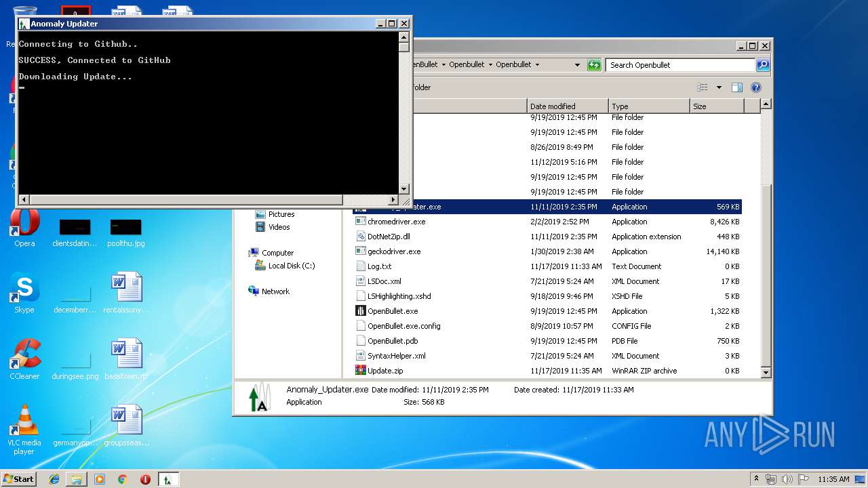Viewport: 868px width, 488px height.
Task: Click the OpenBullet.pdb file icon
Action: [361, 341]
